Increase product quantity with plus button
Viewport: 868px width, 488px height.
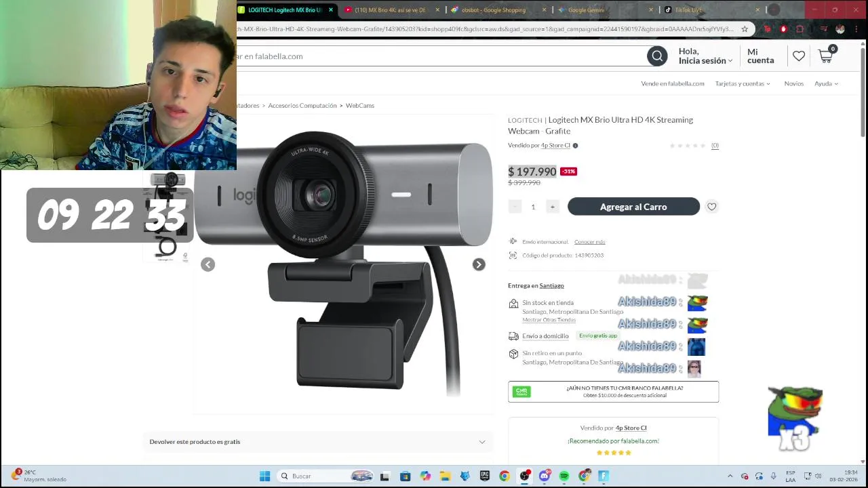pos(552,207)
